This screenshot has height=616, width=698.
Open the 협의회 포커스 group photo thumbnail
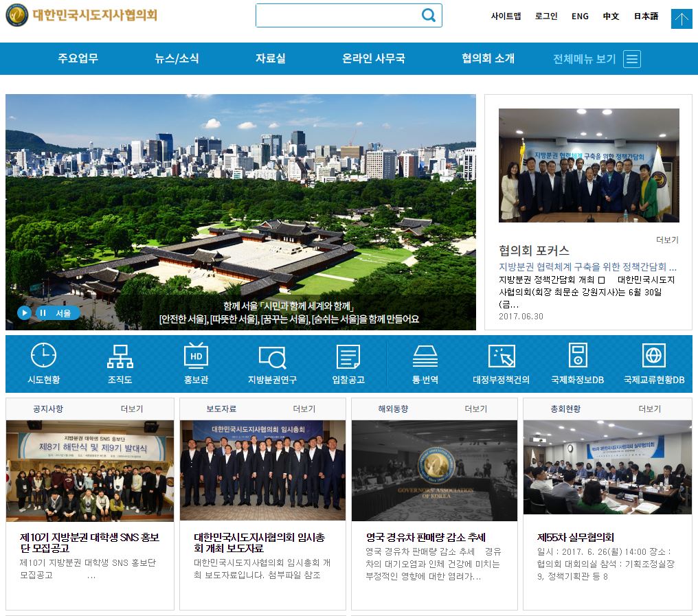coord(589,166)
